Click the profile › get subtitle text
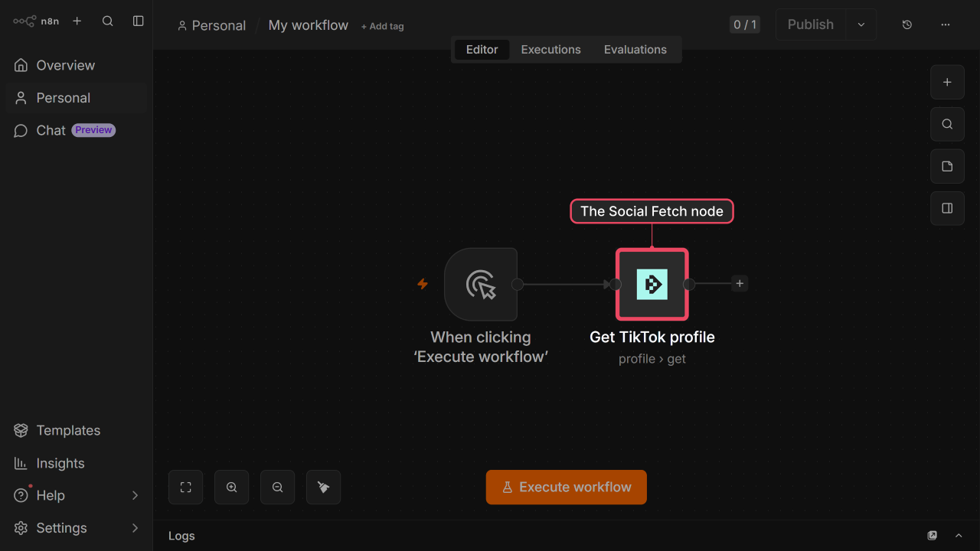The image size is (980, 551). point(652,359)
